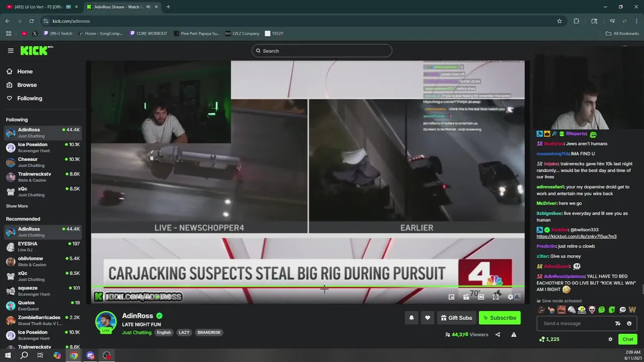
Task: Click the KICK logo
Action: pos(36,50)
